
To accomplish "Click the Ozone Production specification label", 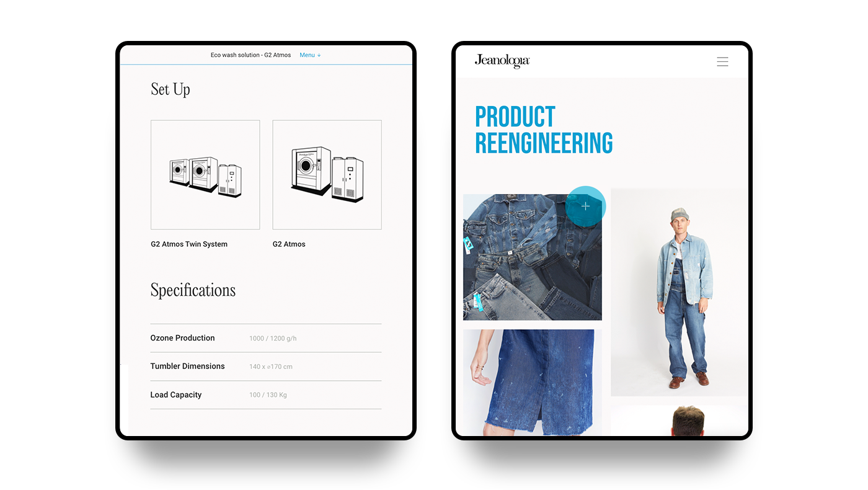I will tap(182, 338).
